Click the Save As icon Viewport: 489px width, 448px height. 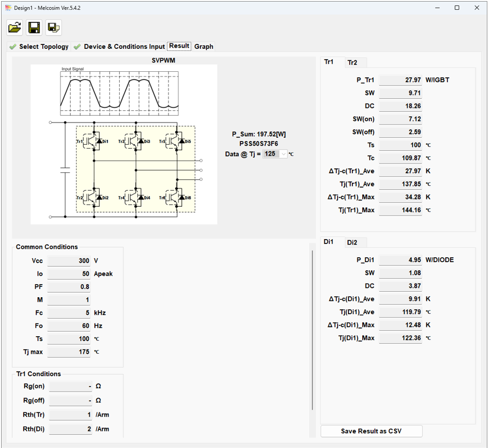(x=53, y=27)
